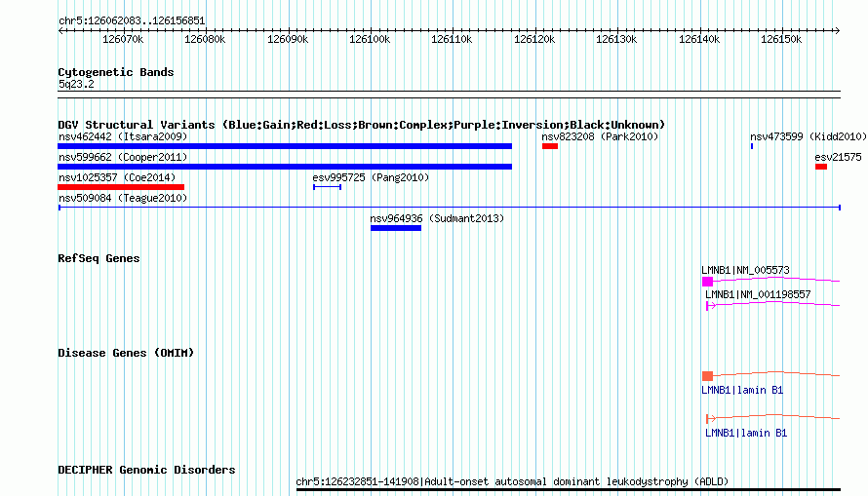Click the 'nsv462442 (Itsara2009)' label
Image resolution: width=868 pixels, height=496 pixels.
pyautogui.click(x=123, y=136)
